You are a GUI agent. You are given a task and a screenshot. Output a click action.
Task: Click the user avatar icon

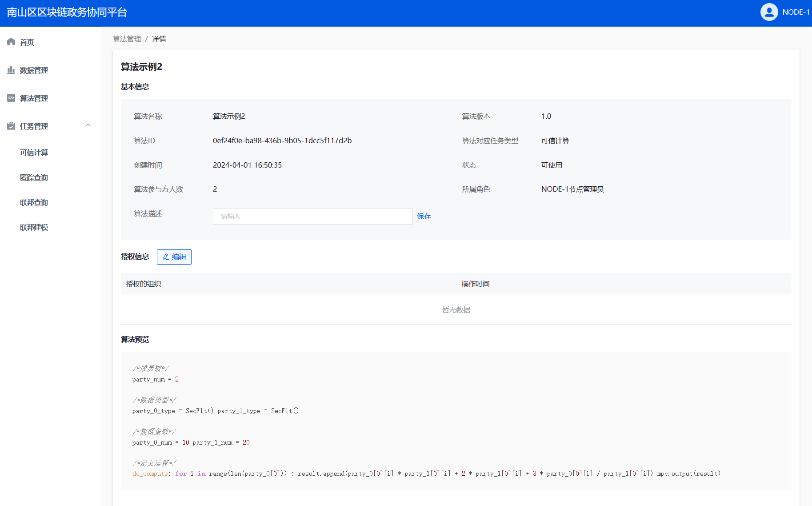coord(769,12)
